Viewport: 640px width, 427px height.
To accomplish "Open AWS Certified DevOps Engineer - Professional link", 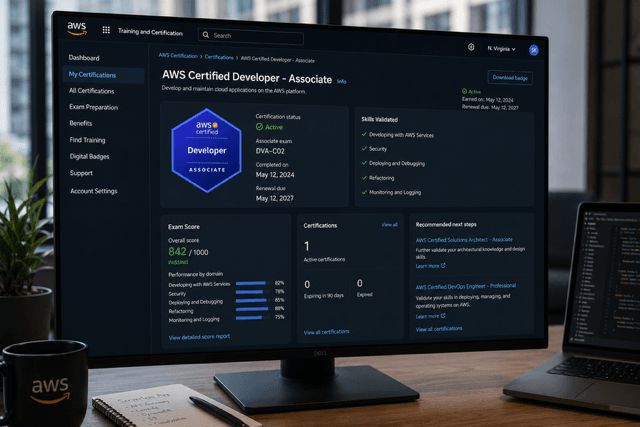I will (x=466, y=286).
